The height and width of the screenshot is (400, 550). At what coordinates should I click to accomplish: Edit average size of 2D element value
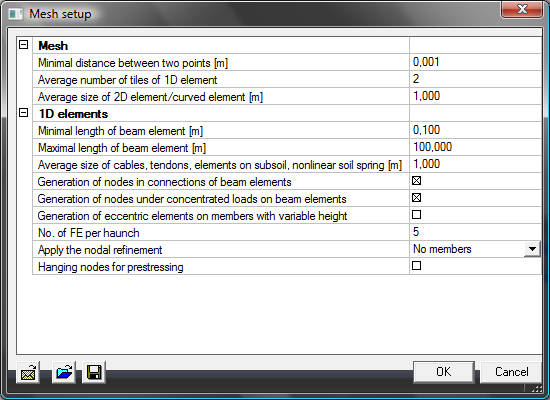[475, 96]
